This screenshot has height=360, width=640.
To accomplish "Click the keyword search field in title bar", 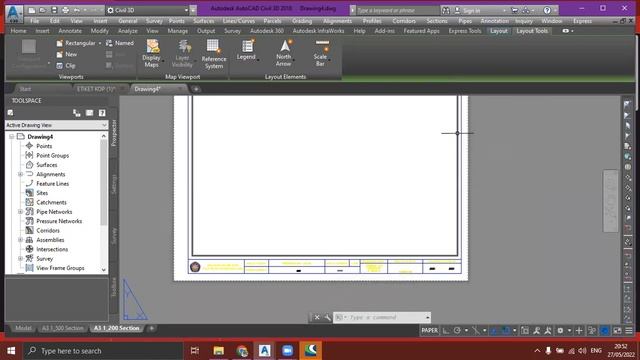I will 397,10.
